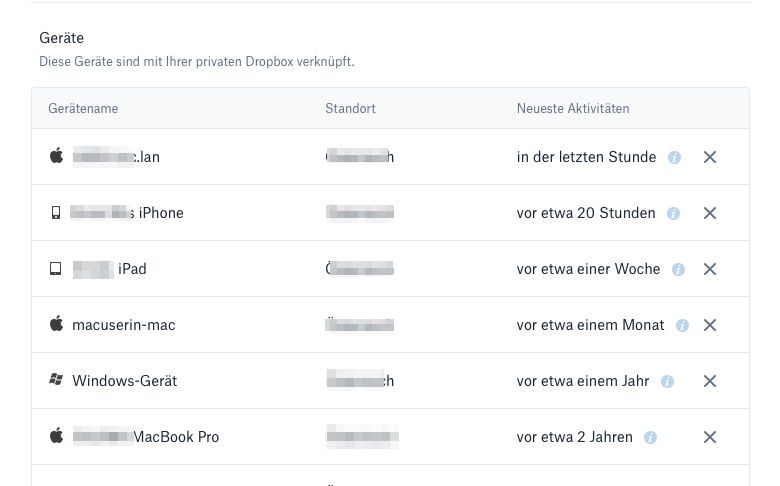Click the 'Neueste Aktivitäten' column header
Image resolution: width=780 pixels, height=486 pixels.
(x=573, y=108)
